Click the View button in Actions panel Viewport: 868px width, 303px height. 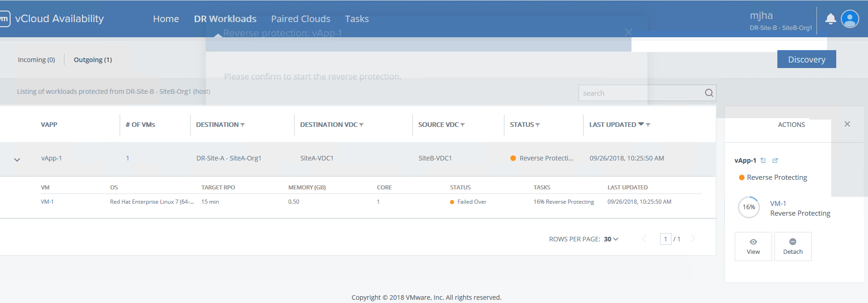coord(753,246)
